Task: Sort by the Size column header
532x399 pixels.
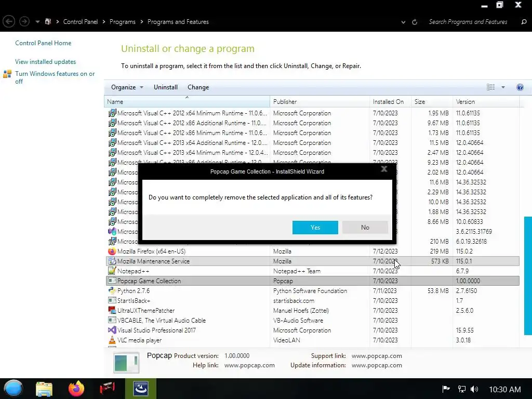Action: pos(432,101)
